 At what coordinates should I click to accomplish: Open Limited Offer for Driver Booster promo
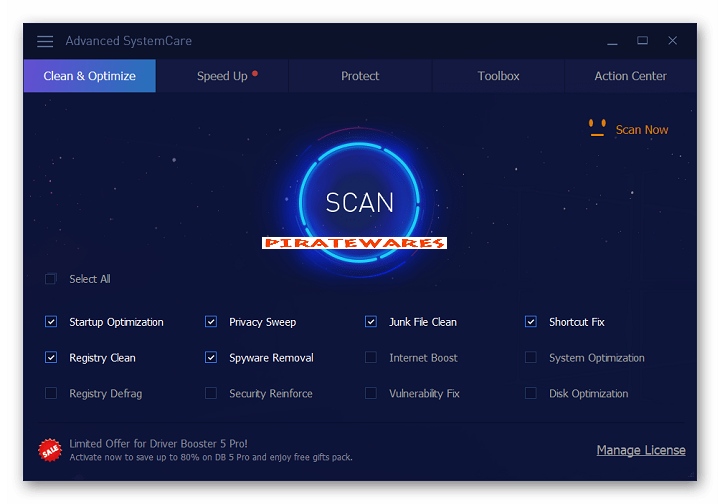point(158,443)
